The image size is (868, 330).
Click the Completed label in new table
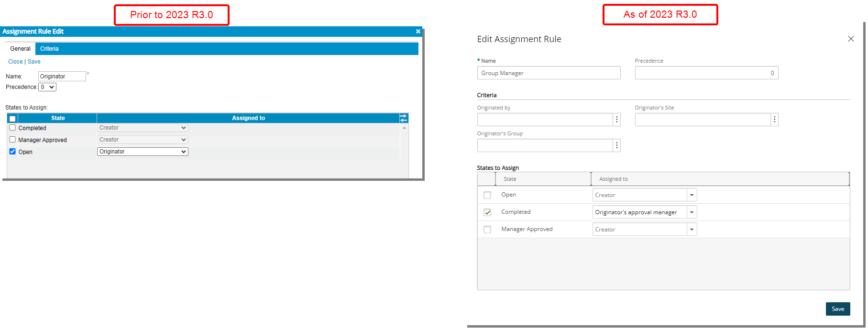pos(516,212)
